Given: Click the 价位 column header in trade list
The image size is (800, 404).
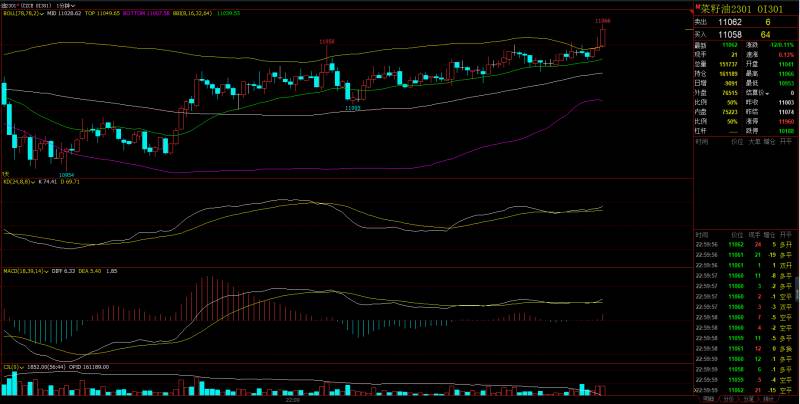Looking at the screenshot, I should coord(737,235).
